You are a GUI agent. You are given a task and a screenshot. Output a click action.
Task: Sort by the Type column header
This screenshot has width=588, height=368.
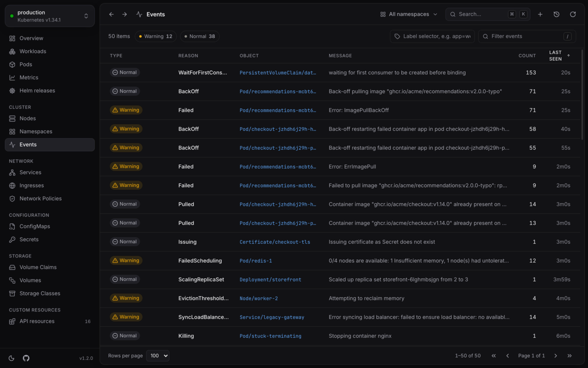(x=116, y=56)
